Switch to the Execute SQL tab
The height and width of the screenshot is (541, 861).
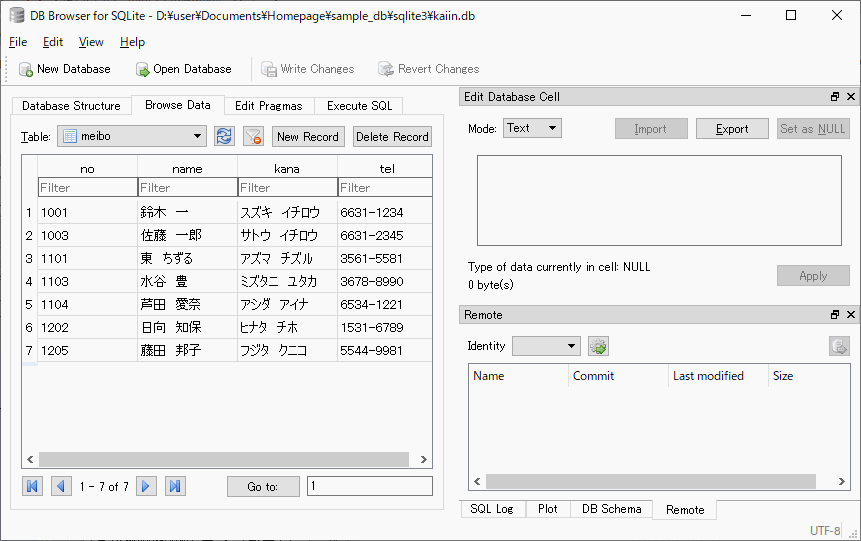359,106
